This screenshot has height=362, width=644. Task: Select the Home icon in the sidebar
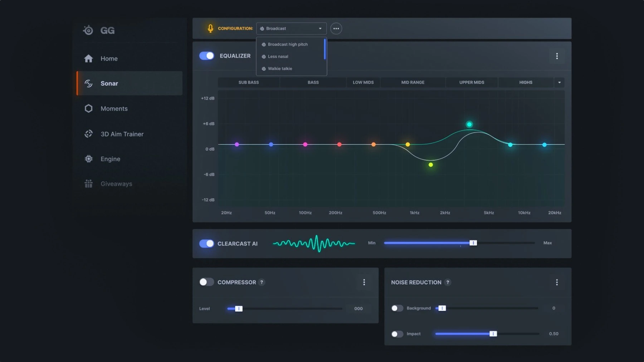tap(88, 58)
